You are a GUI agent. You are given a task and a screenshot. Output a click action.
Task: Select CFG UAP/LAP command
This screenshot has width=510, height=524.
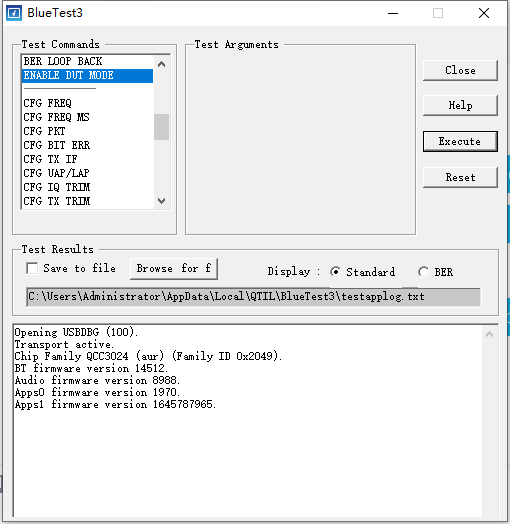[x=88, y=173]
